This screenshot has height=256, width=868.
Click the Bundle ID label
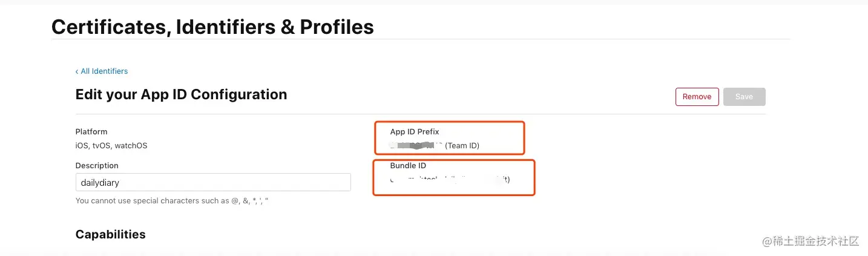[x=404, y=165]
